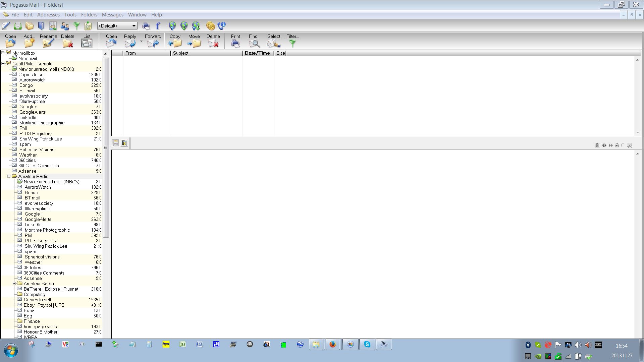Open the Window menu
644x362 pixels.
[137, 15]
